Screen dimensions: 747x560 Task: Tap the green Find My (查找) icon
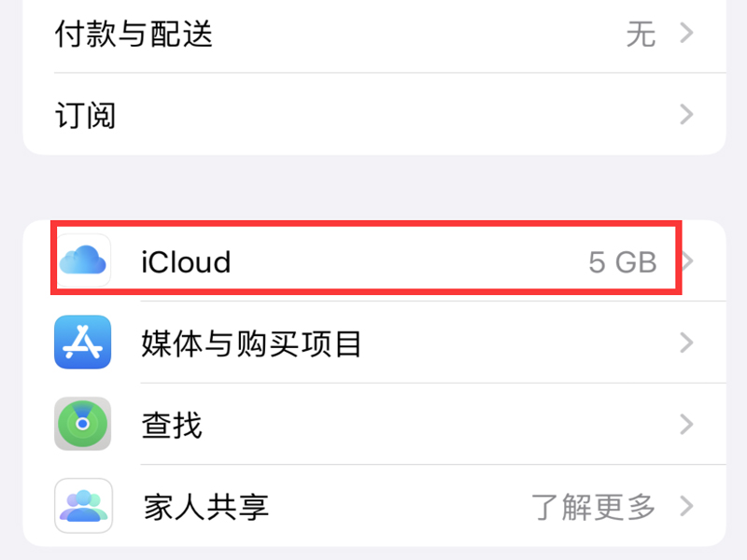(x=83, y=425)
